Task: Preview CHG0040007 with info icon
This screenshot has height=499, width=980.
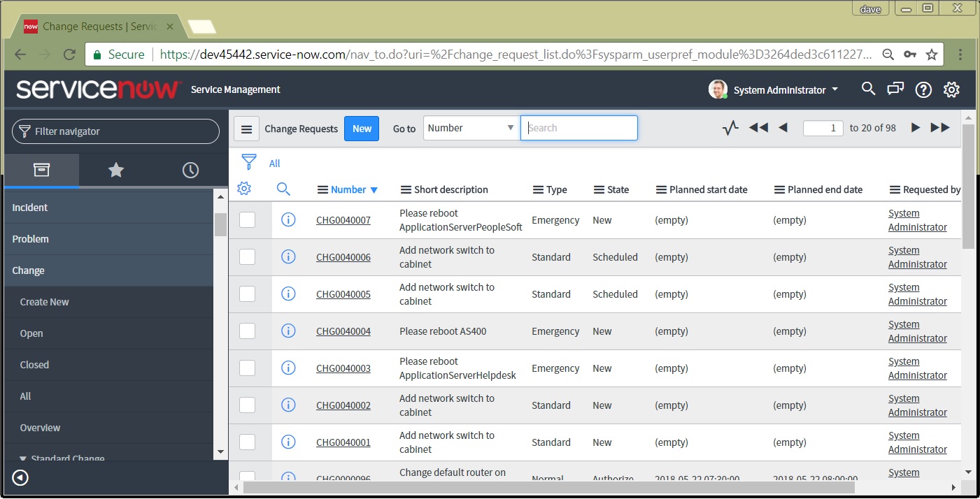Action: (x=287, y=219)
